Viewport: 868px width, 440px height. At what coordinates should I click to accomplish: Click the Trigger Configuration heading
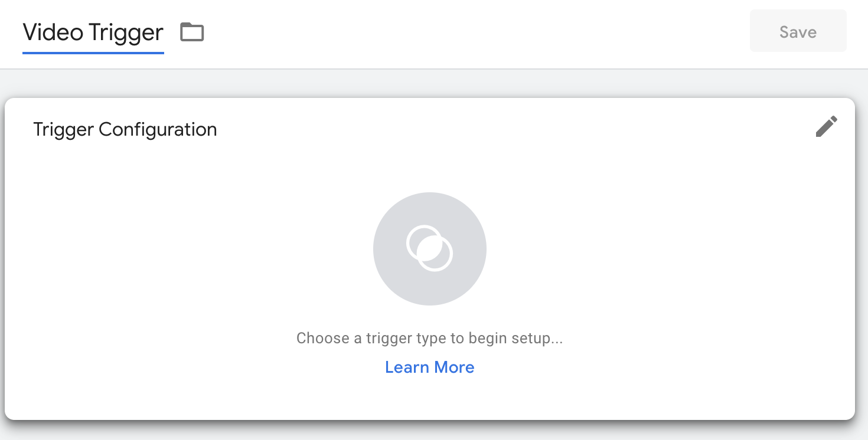tap(125, 129)
